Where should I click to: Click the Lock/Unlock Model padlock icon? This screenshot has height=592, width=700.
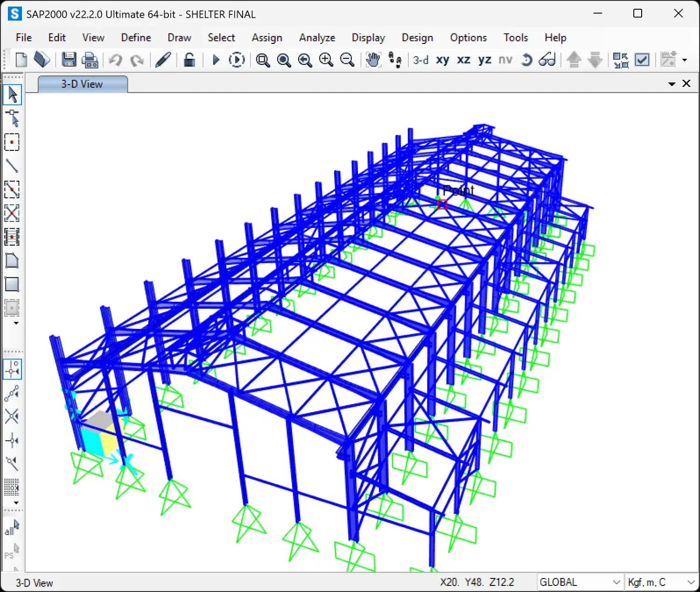click(189, 60)
